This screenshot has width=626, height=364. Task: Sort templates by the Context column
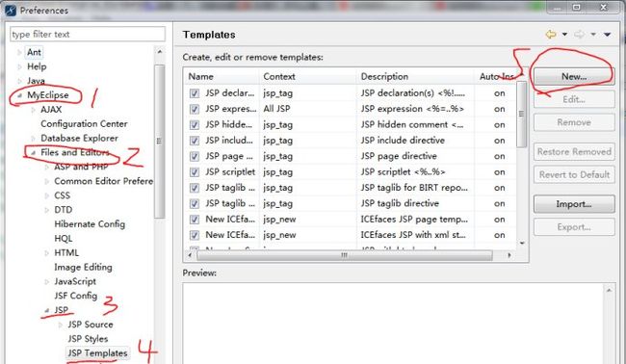[308, 76]
